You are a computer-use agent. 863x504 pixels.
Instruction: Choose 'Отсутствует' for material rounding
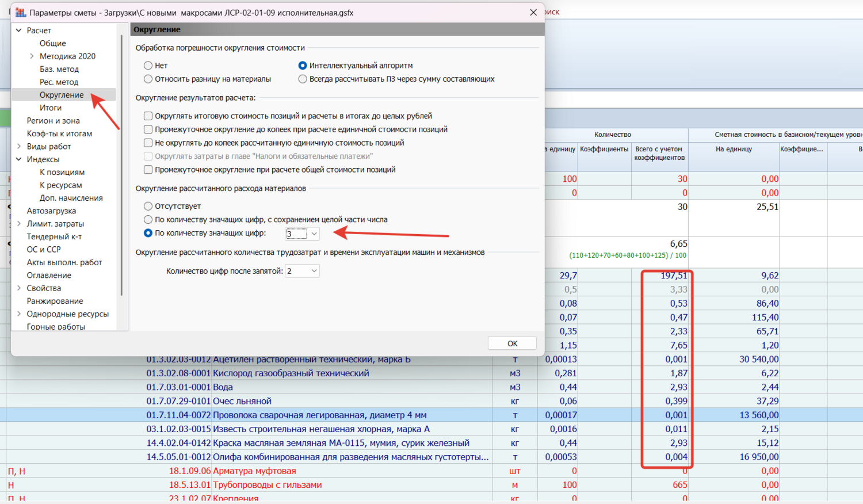tap(148, 206)
